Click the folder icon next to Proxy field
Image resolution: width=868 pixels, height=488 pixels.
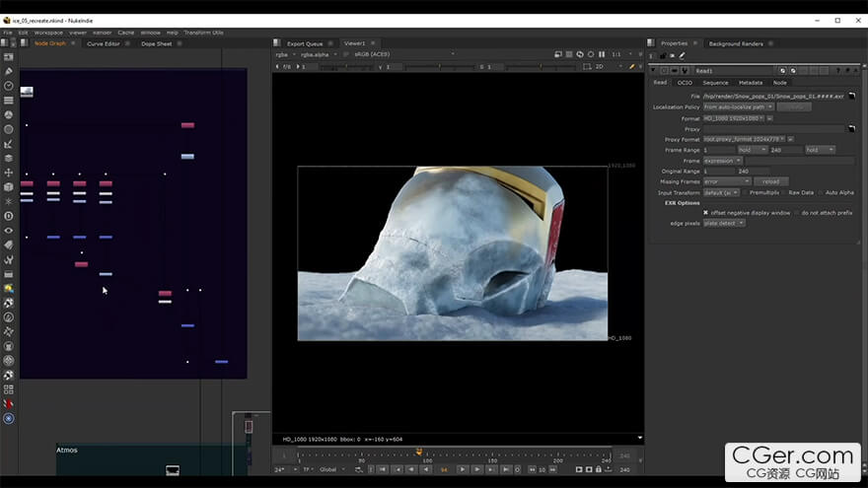[852, 128]
